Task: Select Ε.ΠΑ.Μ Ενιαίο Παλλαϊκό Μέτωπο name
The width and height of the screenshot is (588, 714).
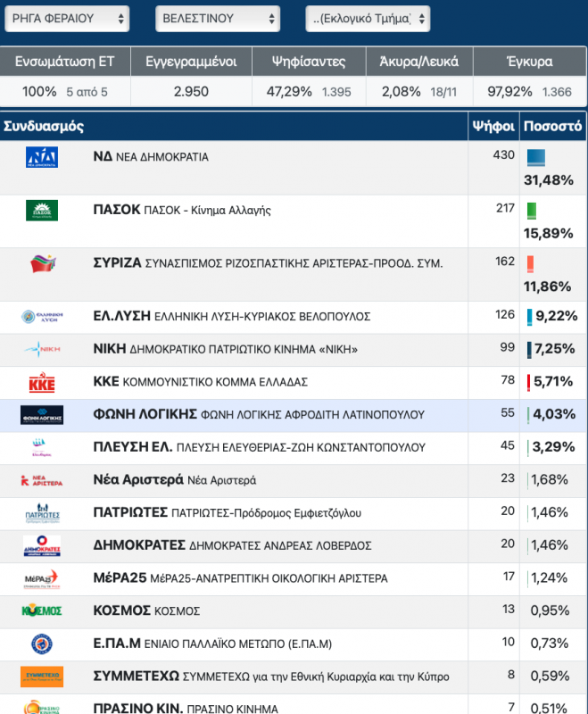Action: (x=212, y=643)
